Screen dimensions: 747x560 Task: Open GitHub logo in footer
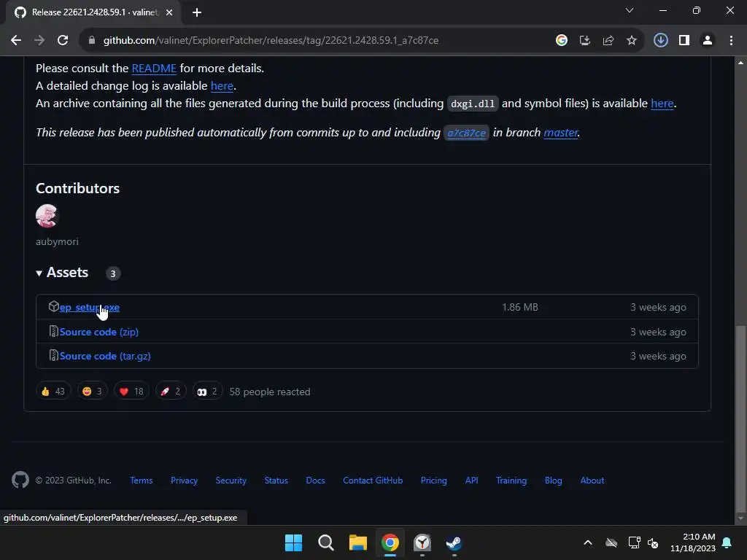click(x=20, y=480)
